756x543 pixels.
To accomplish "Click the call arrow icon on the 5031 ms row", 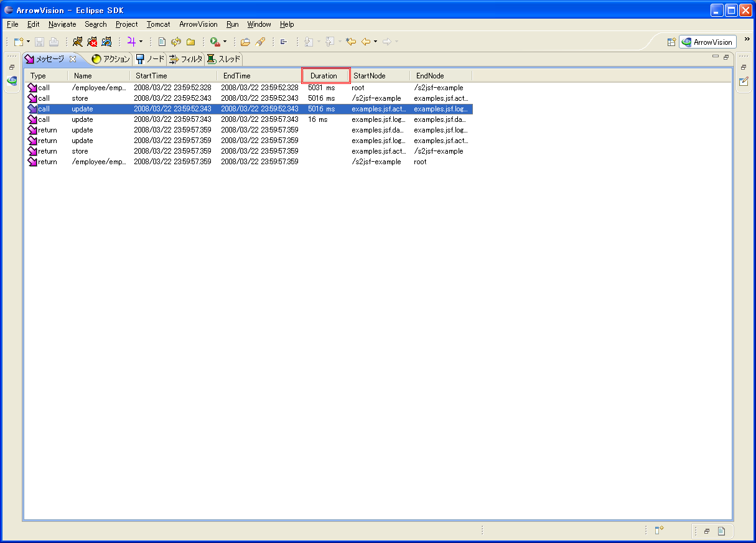I will coord(32,88).
